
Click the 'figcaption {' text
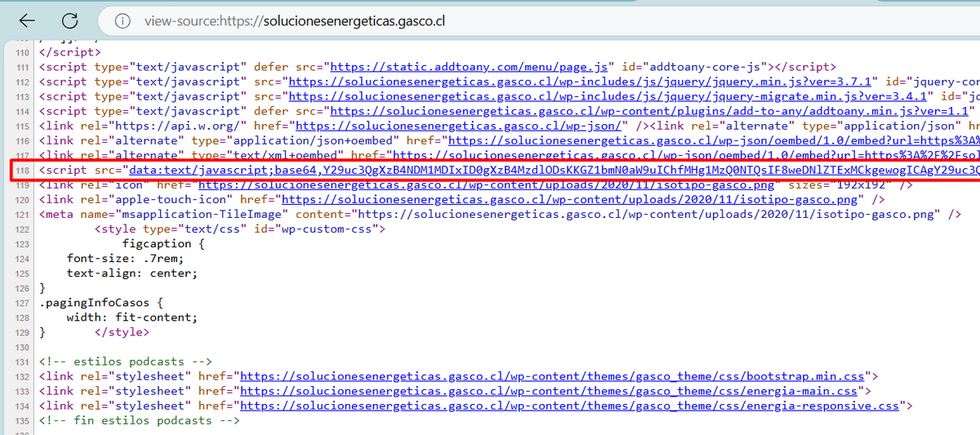[163, 243]
